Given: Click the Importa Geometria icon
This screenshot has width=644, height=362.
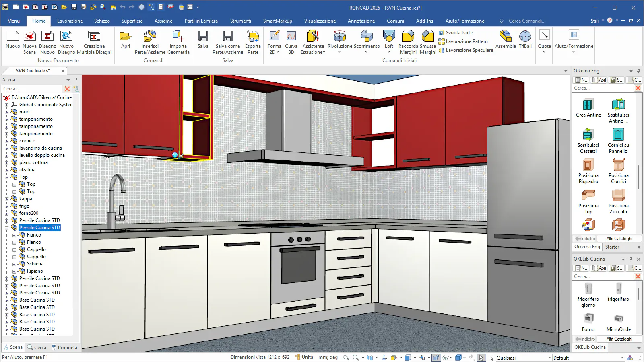Looking at the screenshot, I should pyautogui.click(x=178, y=37).
